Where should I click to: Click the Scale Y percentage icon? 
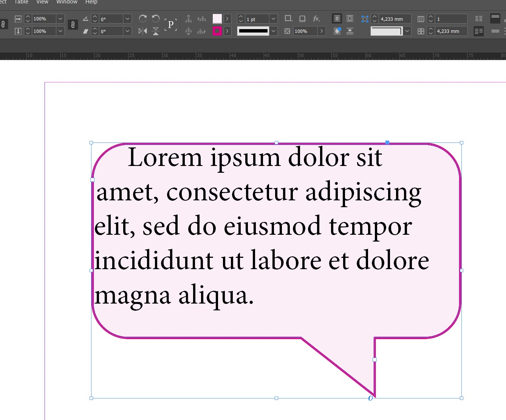18,31
